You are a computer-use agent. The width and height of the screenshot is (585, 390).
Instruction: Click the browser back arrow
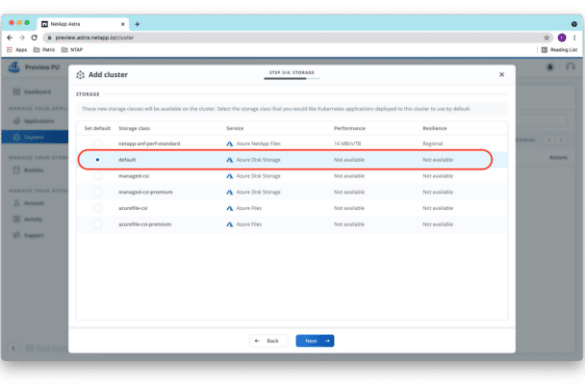coord(10,37)
